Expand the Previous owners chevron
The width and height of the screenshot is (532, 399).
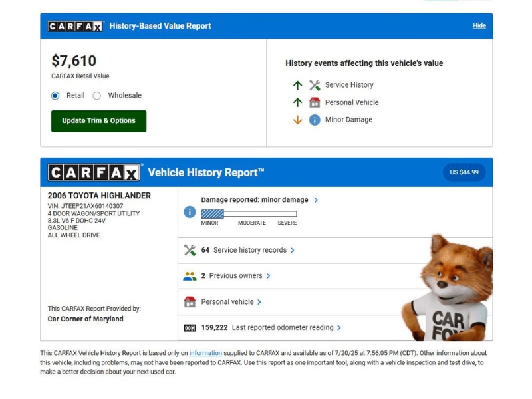click(x=268, y=276)
